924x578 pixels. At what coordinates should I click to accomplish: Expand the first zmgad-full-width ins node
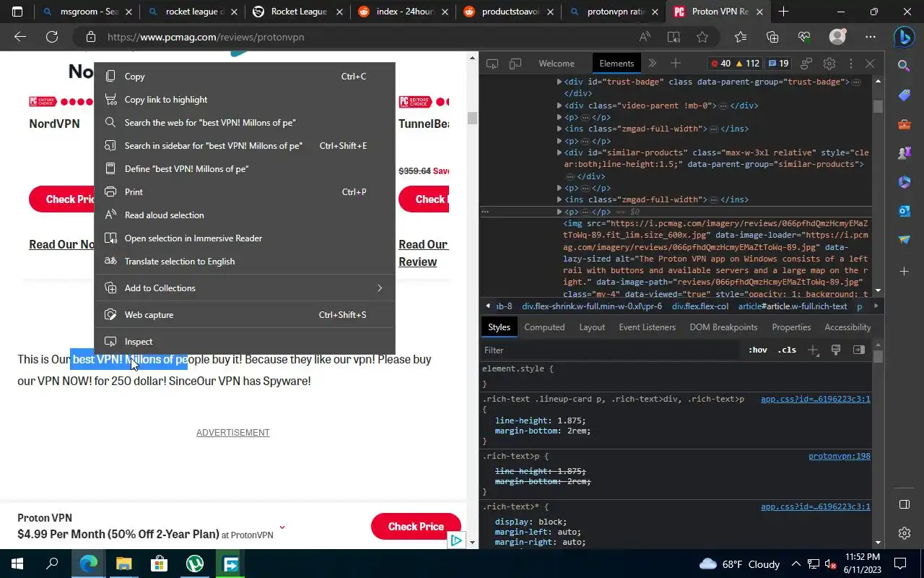click(559, 129)
